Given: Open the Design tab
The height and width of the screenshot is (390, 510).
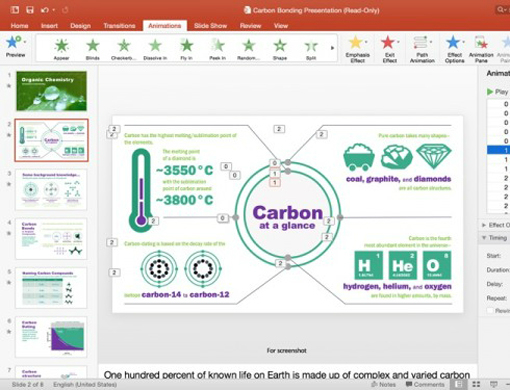Looking at the screenshot, I should 80,26.
